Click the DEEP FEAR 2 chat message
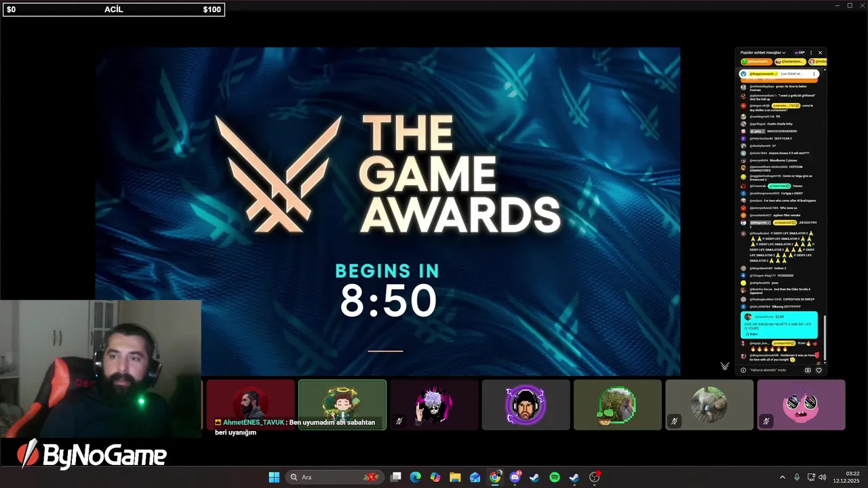This screenshot has height=488, width=868. click(x=766, y=138)
